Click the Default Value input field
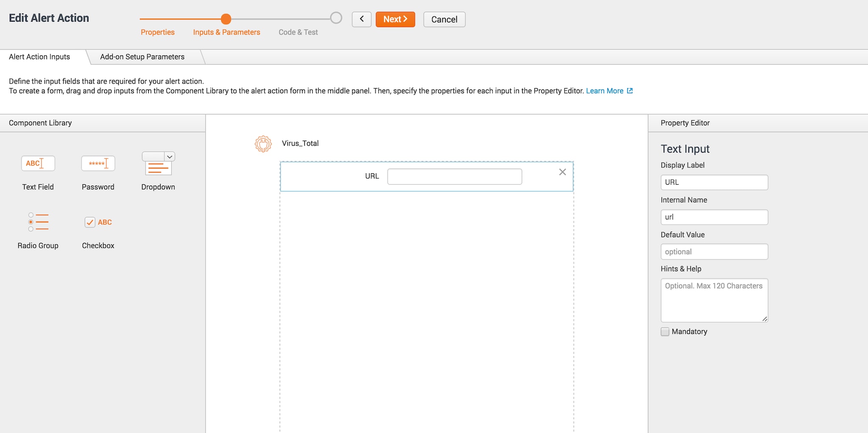Screen dimensions: 868x433 tap(714, 252)
